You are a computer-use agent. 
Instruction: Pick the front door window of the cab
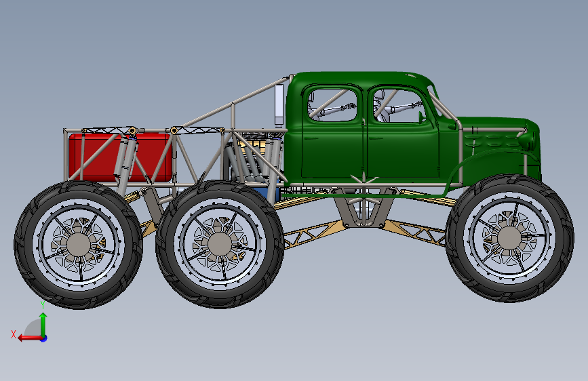399,106
